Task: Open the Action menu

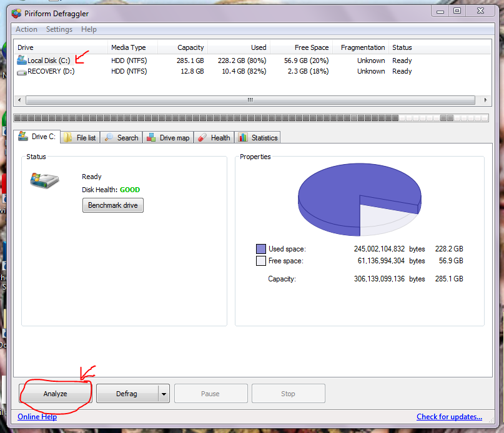Action: [26, 29]
